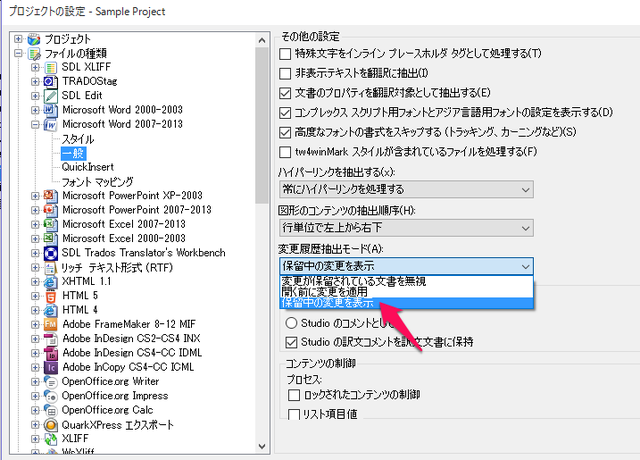Collapse the Microsoft Word 2007-2013 node
640x460 pixels.
tap(35, 124)
